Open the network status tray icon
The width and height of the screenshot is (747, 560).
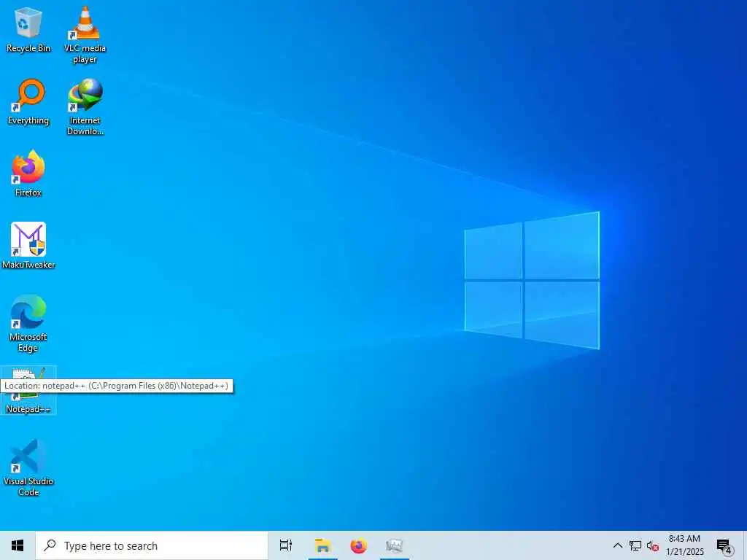635,545
